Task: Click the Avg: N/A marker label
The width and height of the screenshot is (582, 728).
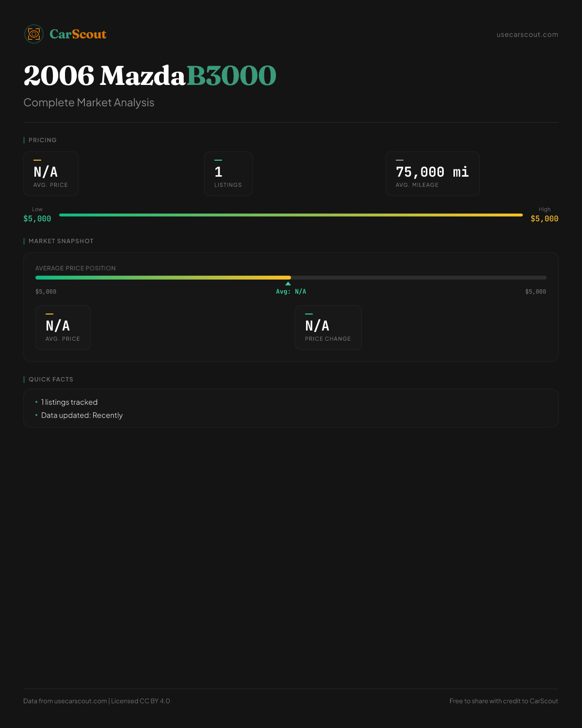Action: pyautogui.click(x=291, y=292)
